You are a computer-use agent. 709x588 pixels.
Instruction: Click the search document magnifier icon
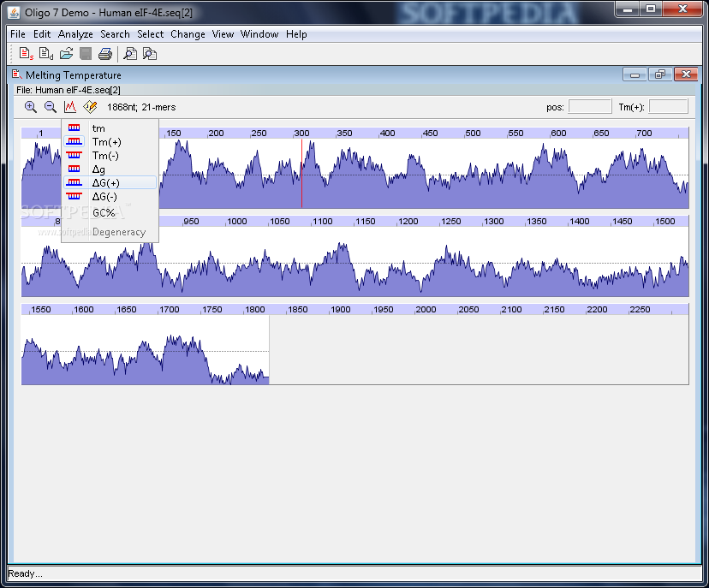pos(130,54)
